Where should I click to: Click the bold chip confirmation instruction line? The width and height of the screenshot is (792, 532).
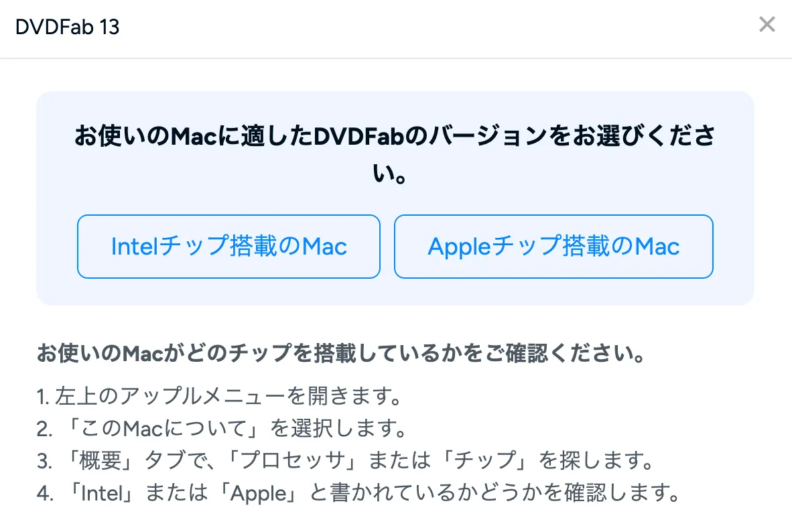(x=341, y=354)
